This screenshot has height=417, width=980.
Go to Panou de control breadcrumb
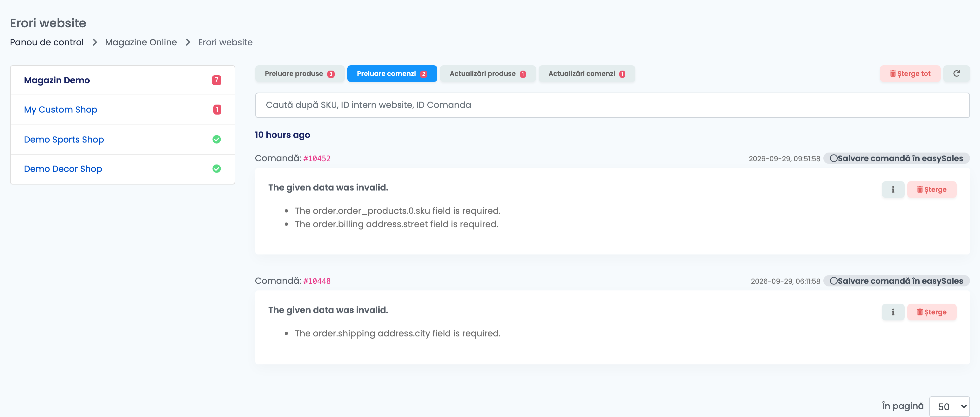(47, 42)
